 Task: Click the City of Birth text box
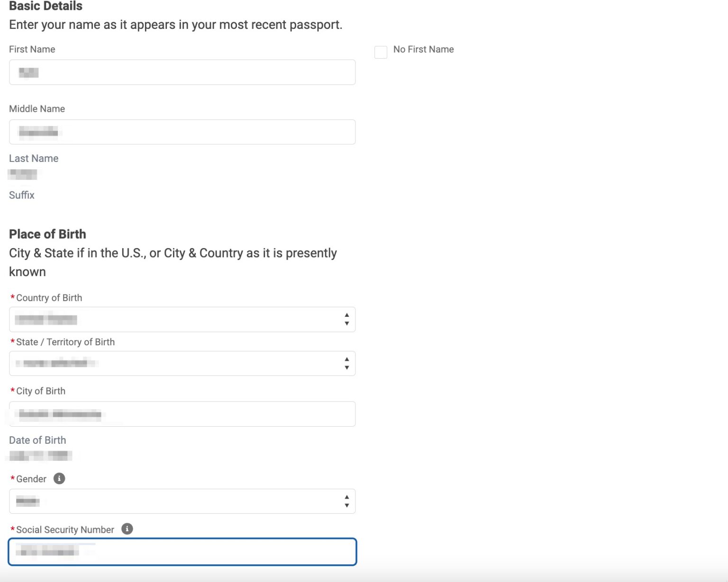pos(182,413)
